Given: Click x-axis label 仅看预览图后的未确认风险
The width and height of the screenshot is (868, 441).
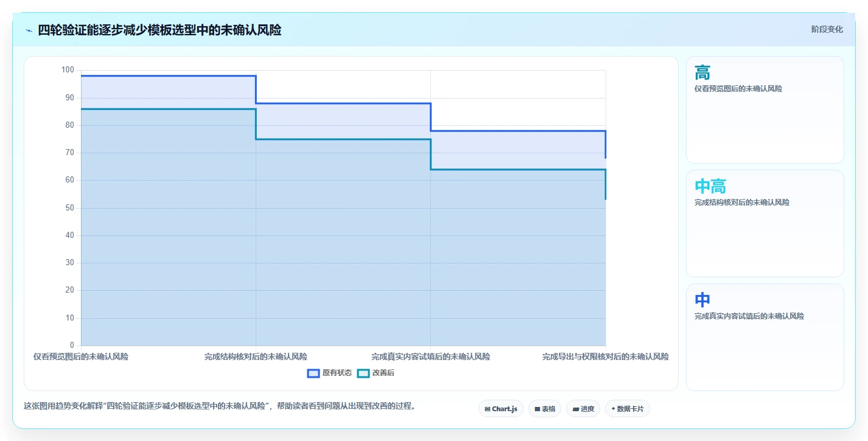Looking at the screenshot, I should (81, 356).
